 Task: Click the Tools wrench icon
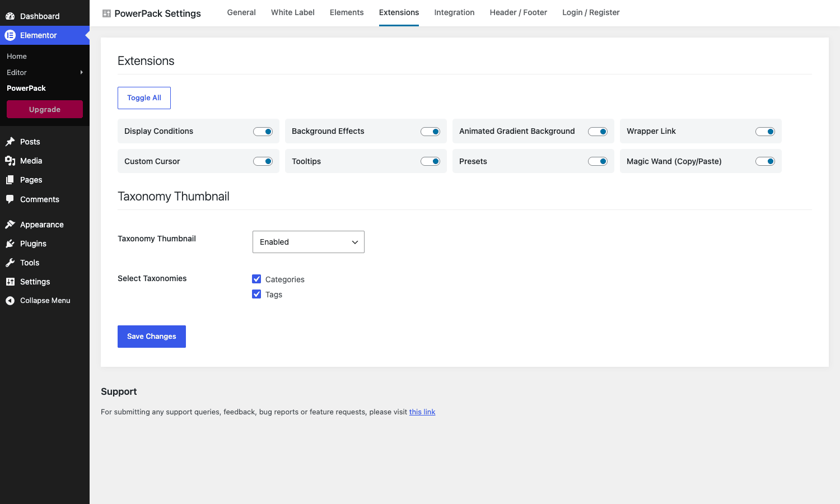pos(10,263)
